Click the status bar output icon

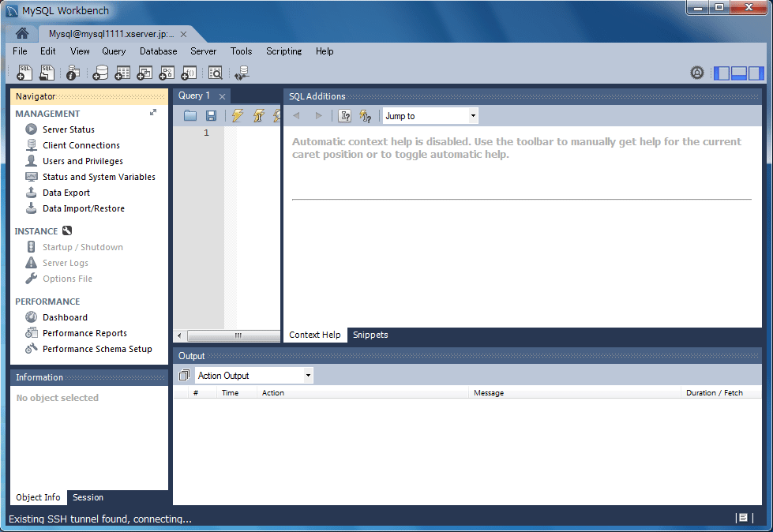click(743, 518)
